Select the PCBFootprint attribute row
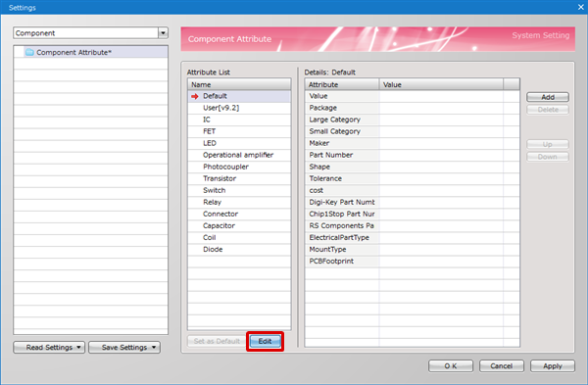 413,262
